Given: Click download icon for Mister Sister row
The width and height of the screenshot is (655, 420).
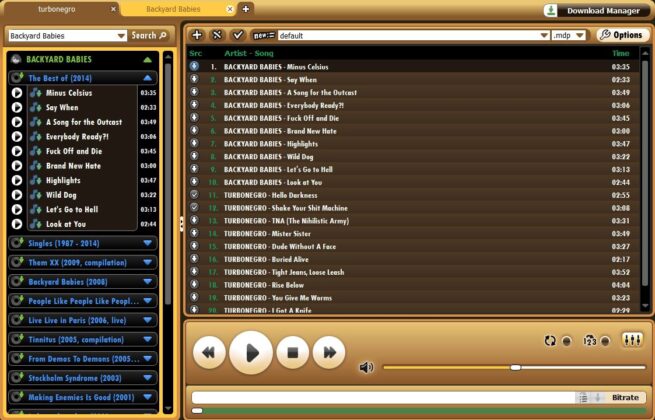Looking at the screenshot, I should (194, 233).
